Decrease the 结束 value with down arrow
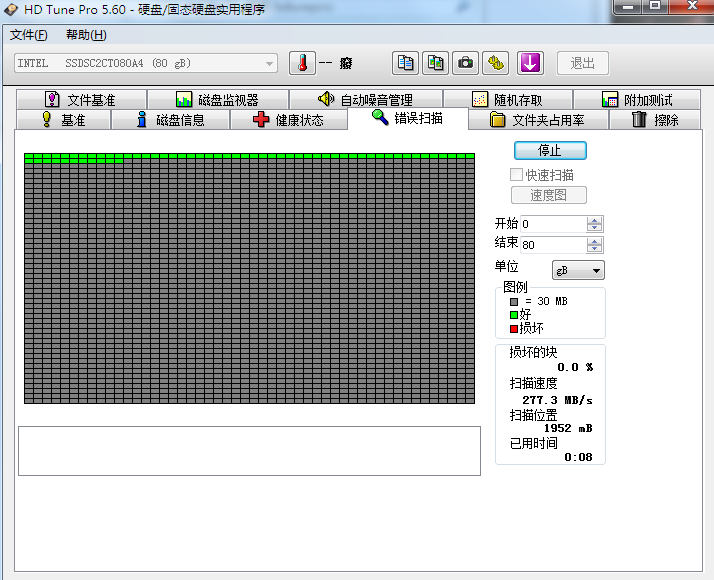The height and width of the screenshot is (580, 714). point(594,249)
